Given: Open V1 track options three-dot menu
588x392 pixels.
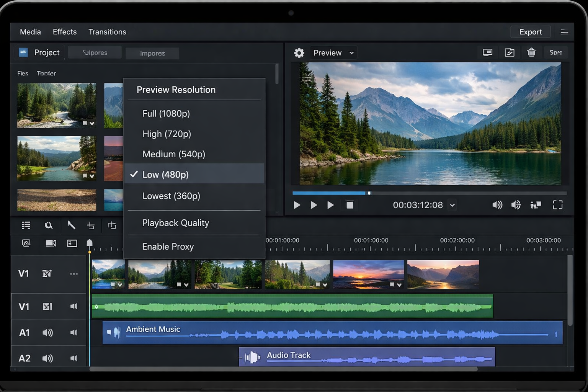Looking at the screenshot, I should coord(74,274).
